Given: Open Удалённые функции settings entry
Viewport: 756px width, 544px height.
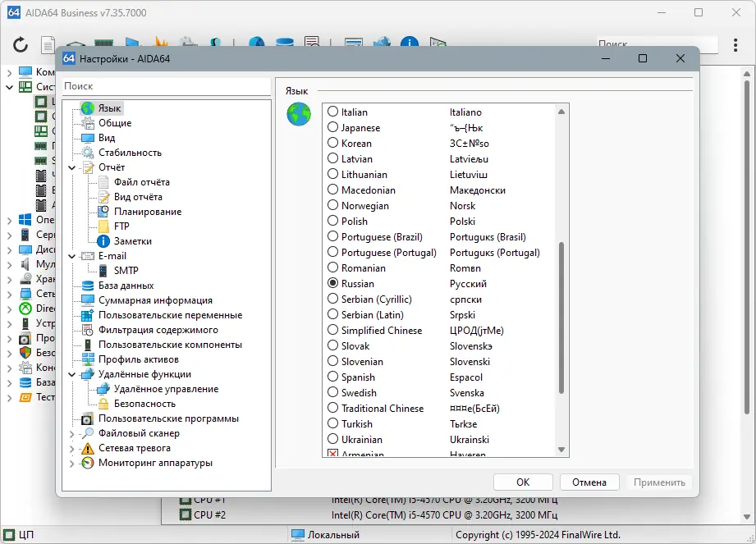Looking at the screenshot, I should tap(144, 374).
